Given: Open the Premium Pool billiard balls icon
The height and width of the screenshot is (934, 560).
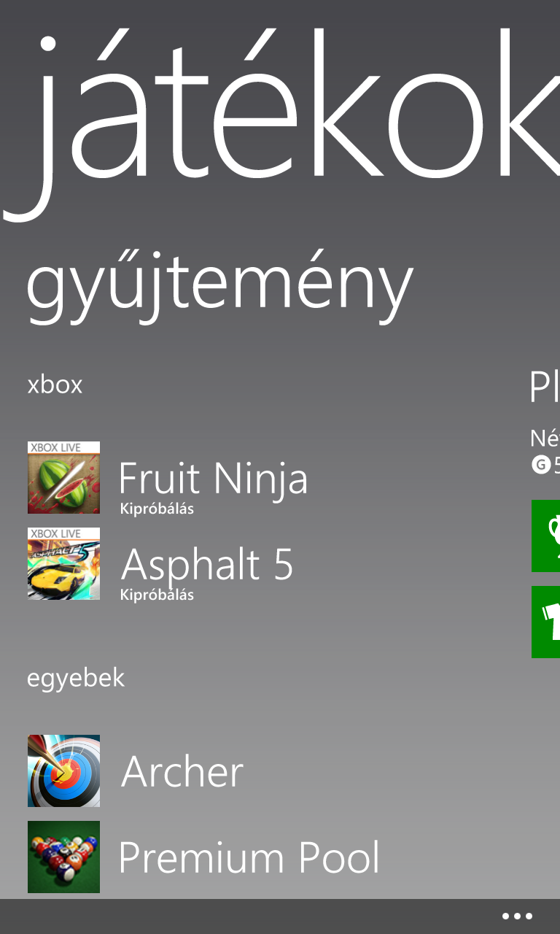Looking at the screenshot, I should coord(63,857).
